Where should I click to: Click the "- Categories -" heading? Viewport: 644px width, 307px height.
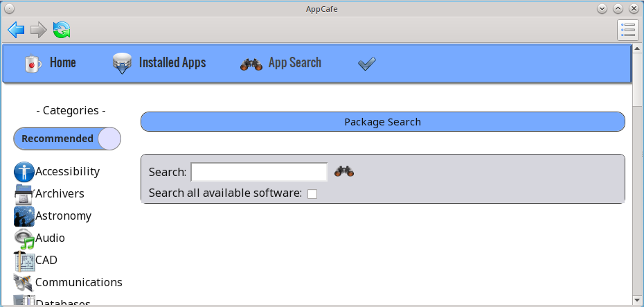pos(71,110)
